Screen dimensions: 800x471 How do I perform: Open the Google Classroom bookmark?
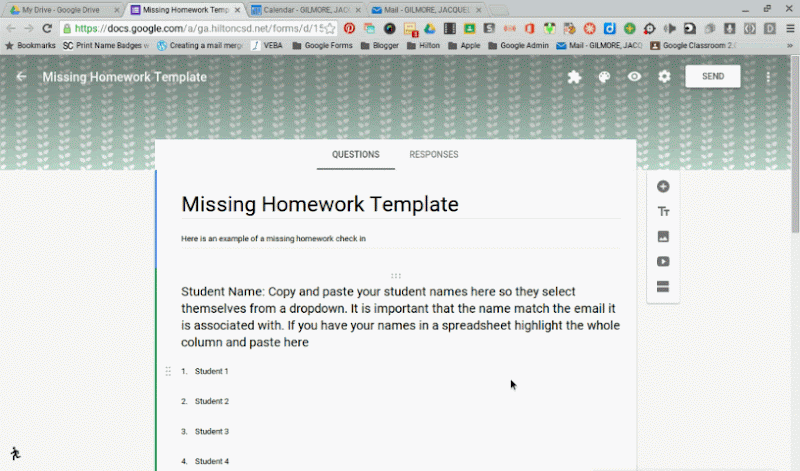(x=694, y=45)
